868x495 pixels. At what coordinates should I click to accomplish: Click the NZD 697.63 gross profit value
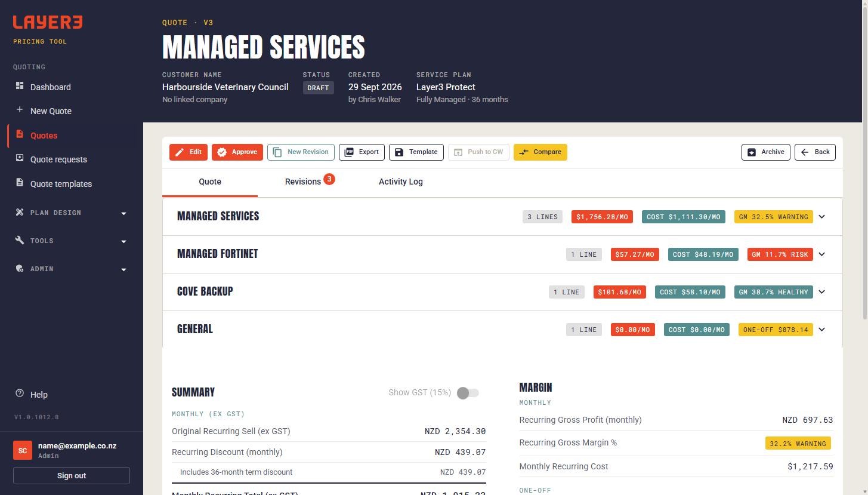(x=808, y=420)
